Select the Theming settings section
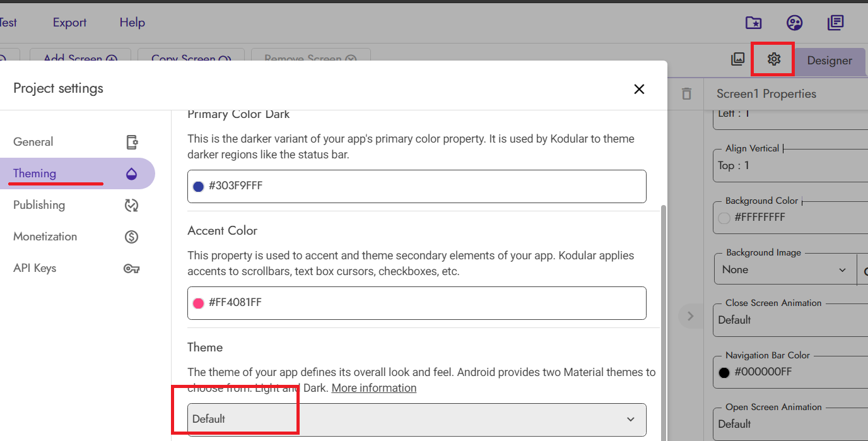 click(78, 173)
